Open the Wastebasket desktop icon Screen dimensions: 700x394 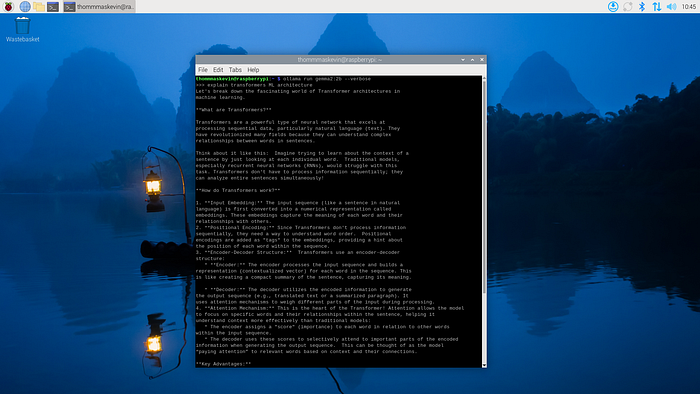click(x=22, y=29)
